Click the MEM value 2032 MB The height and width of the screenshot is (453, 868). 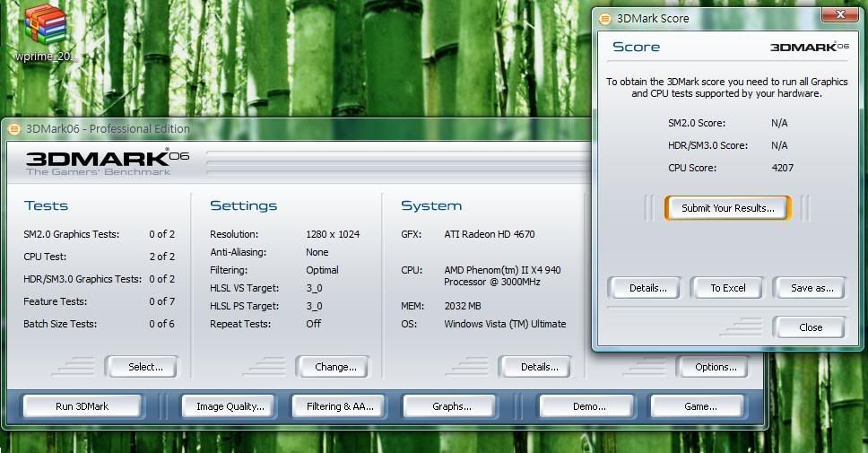(x=462, y=306)
